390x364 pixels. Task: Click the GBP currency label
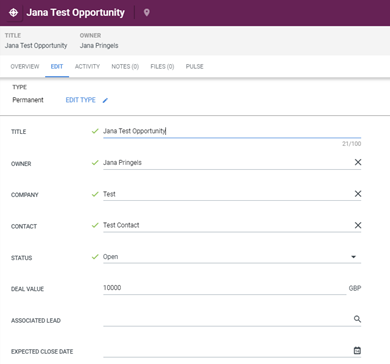pos(355,288)
